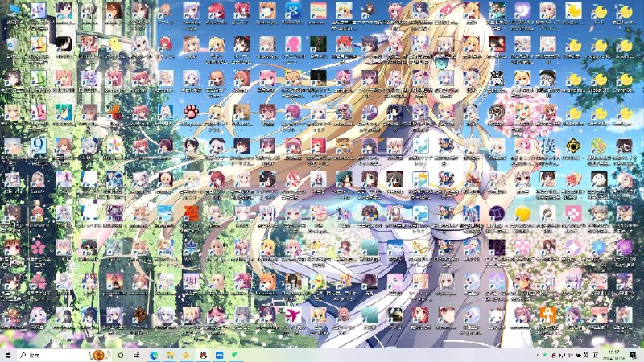Select the blue square white-branch symbol shortcut
This screenshot has width=644, height=362.
pos(293,11)
